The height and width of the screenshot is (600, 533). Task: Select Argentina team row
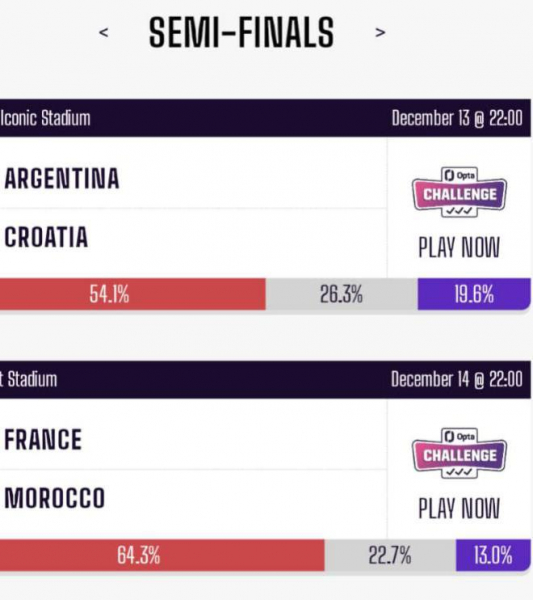[193, 178]
